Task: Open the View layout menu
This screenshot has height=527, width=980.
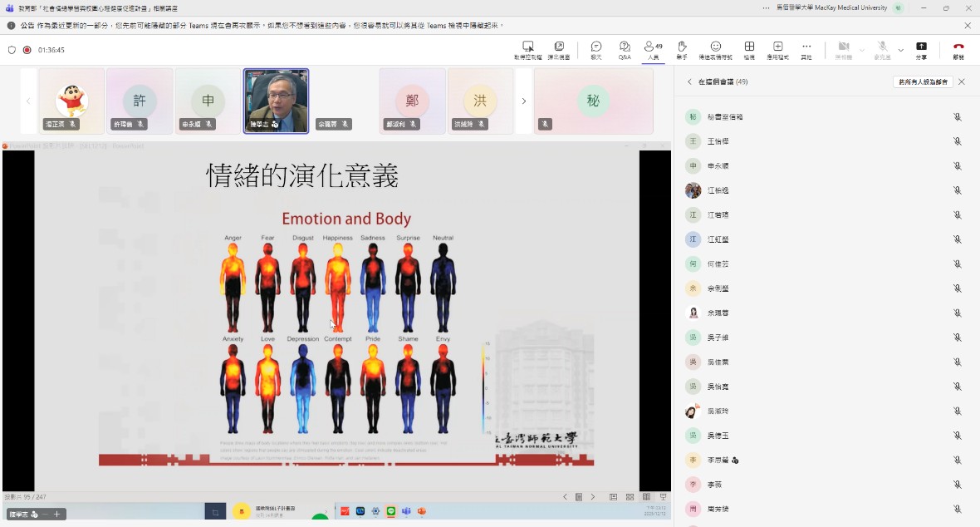Action: click(x=749, y=48)
